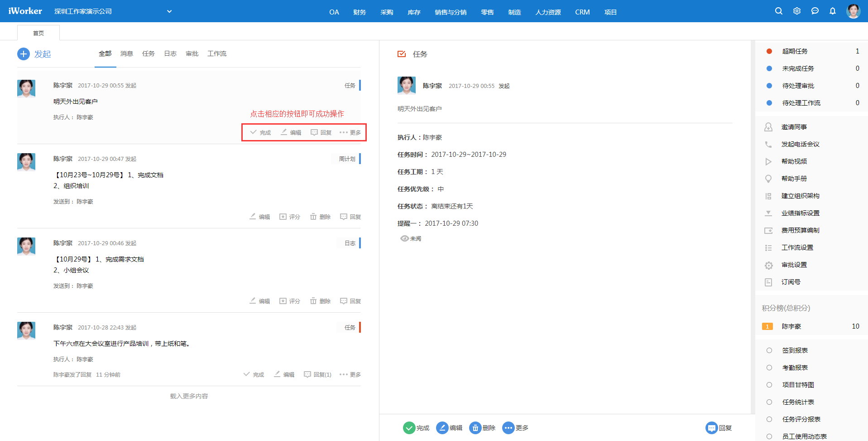
Task: Click 载入更多内容 link
Action: coord(189,396)
